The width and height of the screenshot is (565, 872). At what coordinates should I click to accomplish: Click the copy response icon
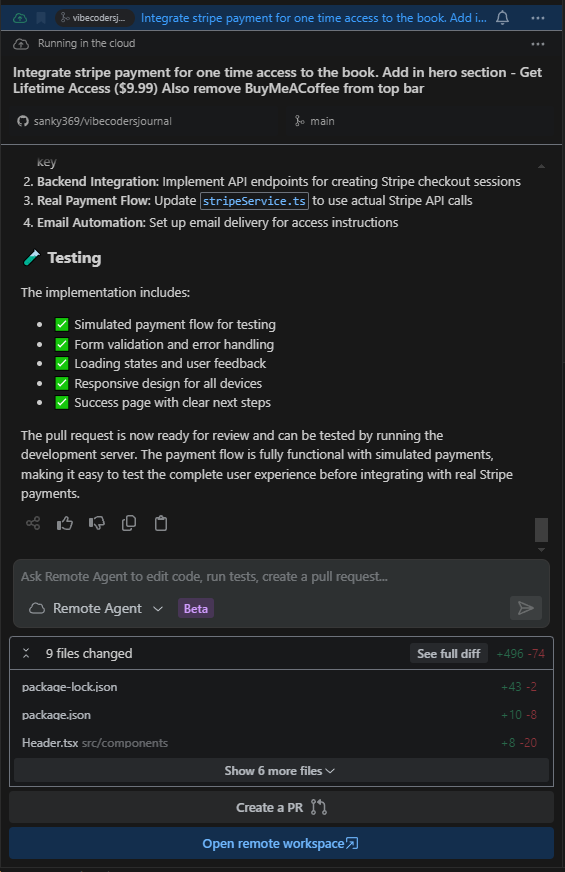[129, 523]
